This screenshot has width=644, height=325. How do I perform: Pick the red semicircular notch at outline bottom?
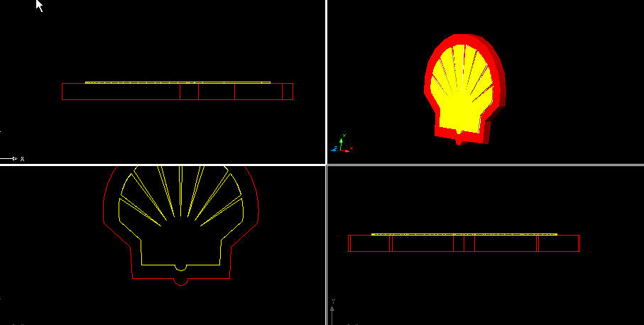pyautogui.click(x=181, y=282)
